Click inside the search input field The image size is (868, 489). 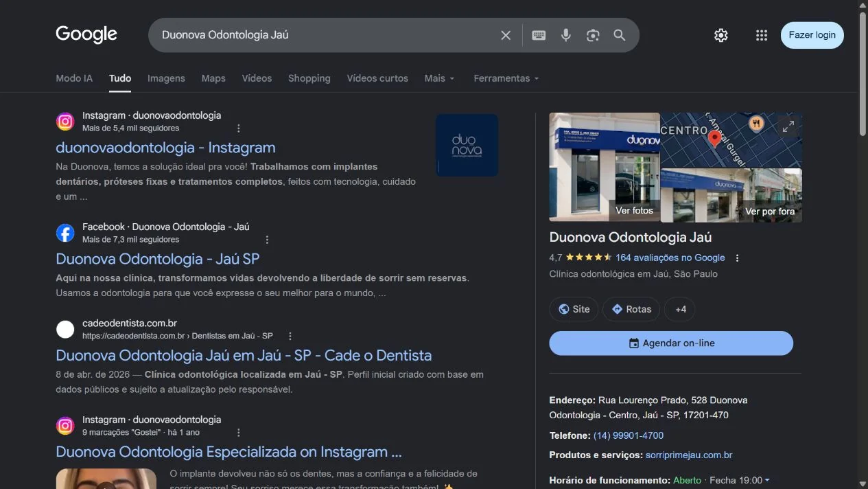pyautogui.click(x=326, y=35)
